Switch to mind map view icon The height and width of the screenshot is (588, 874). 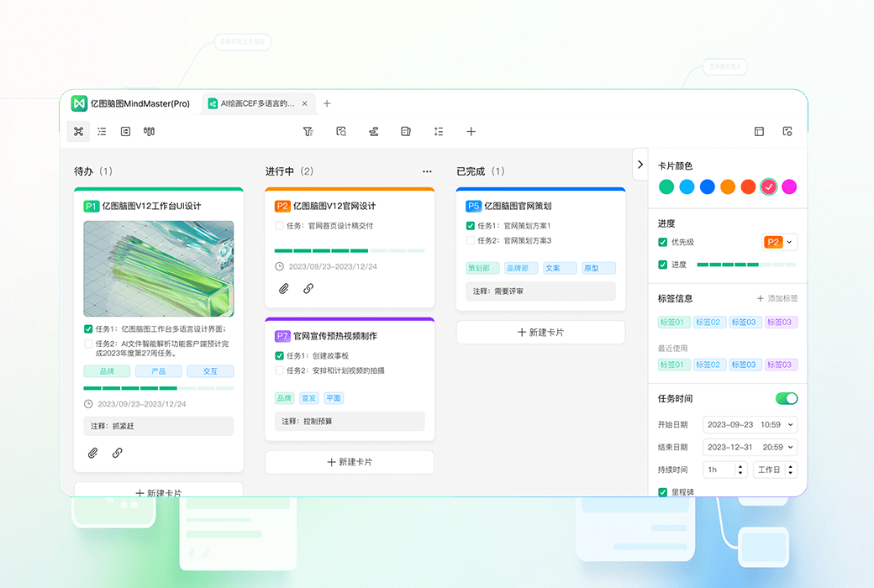[x=78, y=131]
